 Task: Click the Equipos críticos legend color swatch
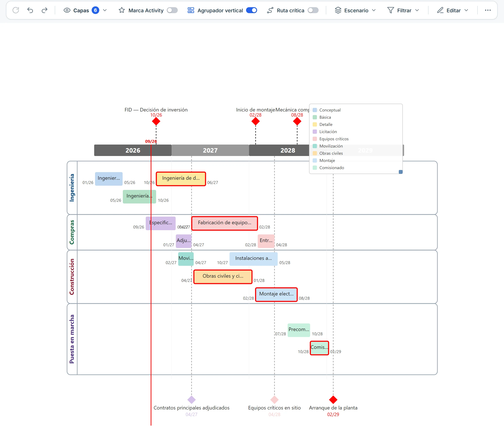(315, 139)
